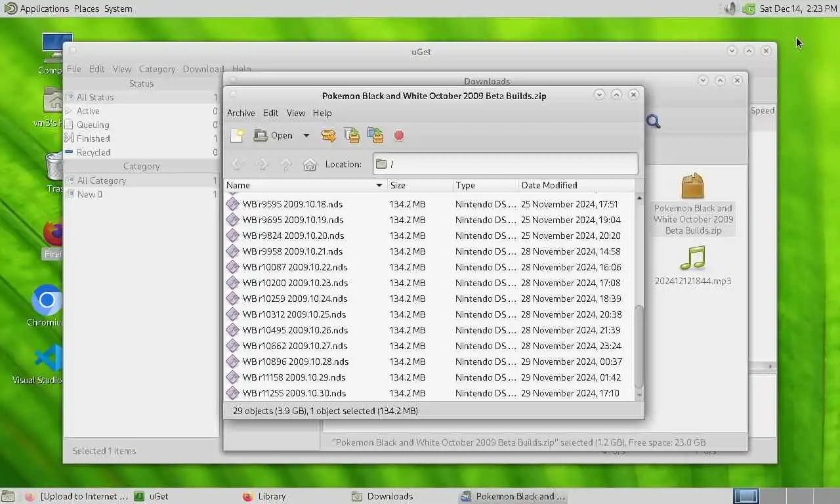This screenshot has height=504, width=840.
Task: Click the file icon of WB r9958 2009.10.21.nds
Action: pos(232,251)
